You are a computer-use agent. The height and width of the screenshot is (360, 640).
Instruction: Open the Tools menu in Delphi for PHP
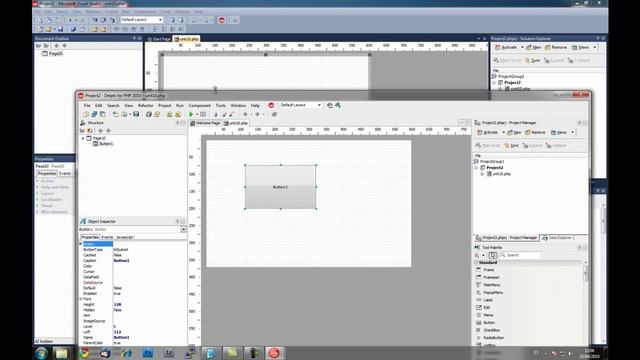coord(220,105)
